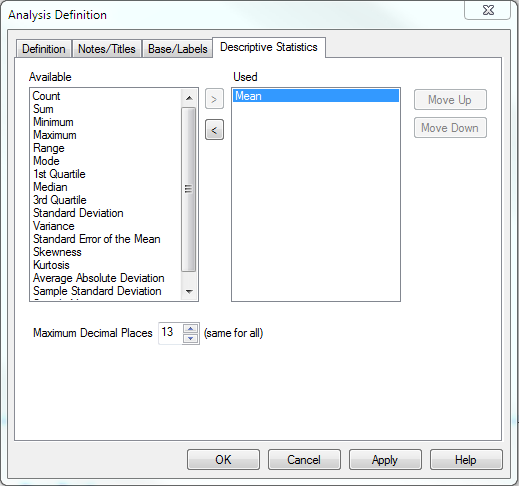This screenshot has height=486, width=519.
Task: Decrease maximum decimal places with down spinner
Action: [191, 338]
